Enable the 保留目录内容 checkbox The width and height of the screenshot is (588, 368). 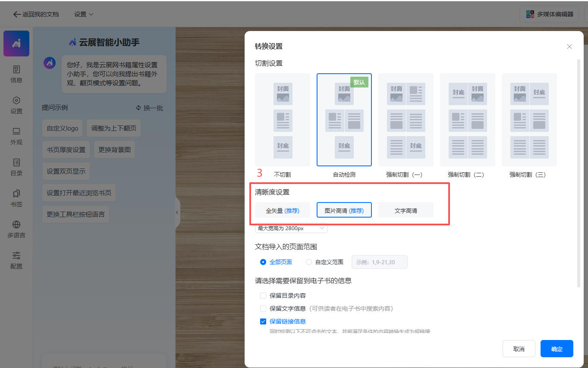coord(263,296)
